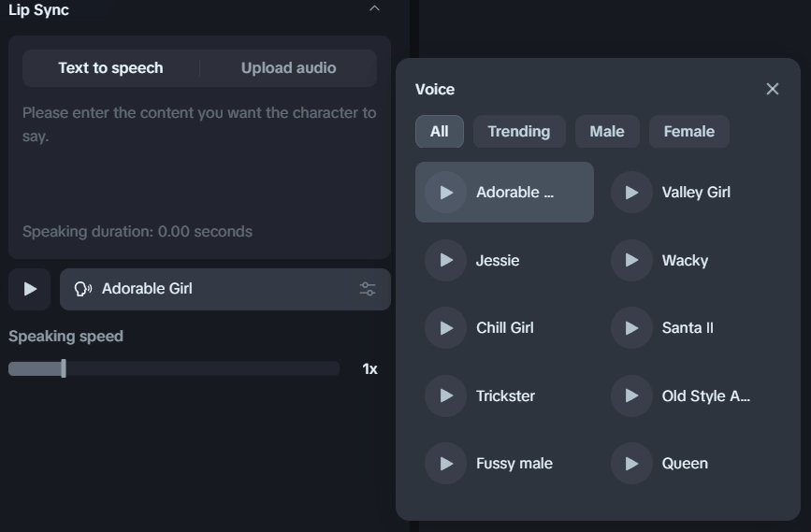Open the Adorable Girl voice selector
Viewport: 811px width, 532px height.
point(225,289)
